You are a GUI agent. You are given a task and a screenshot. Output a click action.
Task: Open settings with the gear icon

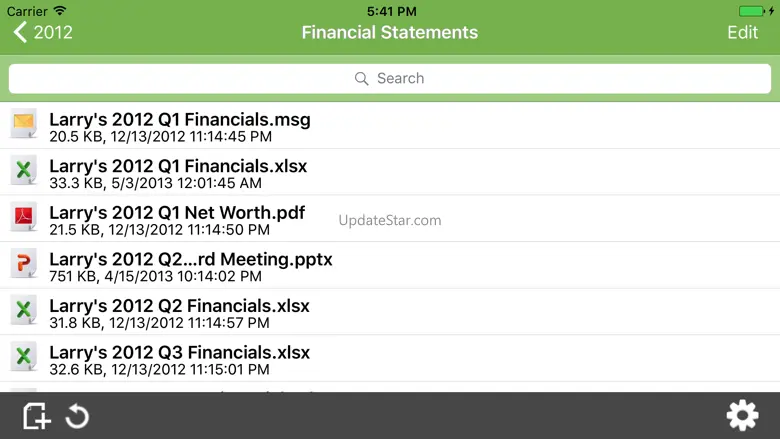click(x=742, y=415)
